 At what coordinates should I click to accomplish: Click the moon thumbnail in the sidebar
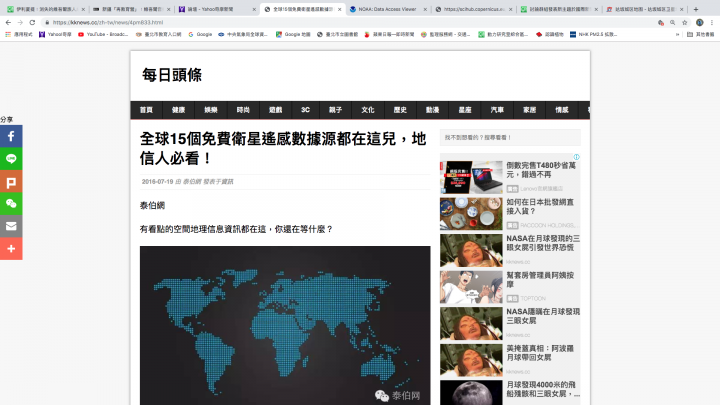[x=471, y=393]
